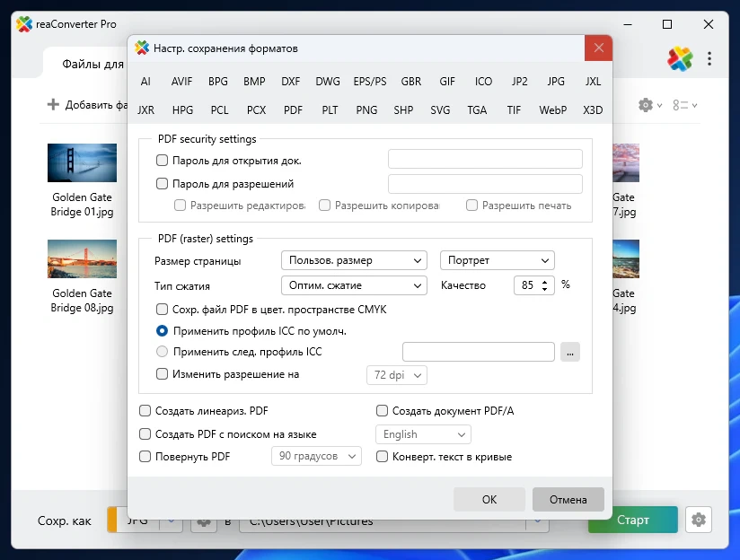The width and height of the screenshot is (740, 560).
Task: Open the compression type dropdown
Action: pyautogui.click(x=354, y=285)
